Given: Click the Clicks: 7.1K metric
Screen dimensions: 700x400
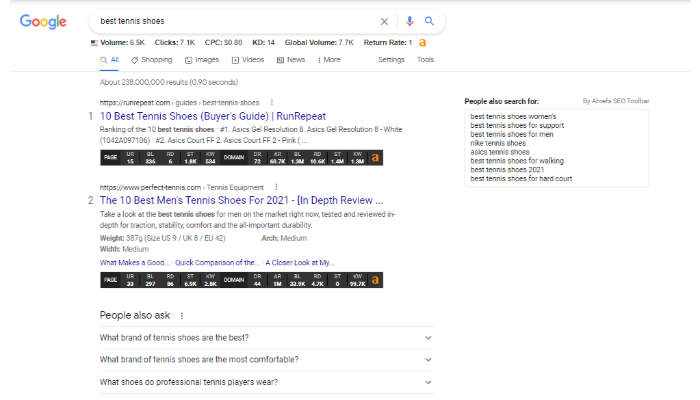Looking at the screenshot, I should pos(175,43).
